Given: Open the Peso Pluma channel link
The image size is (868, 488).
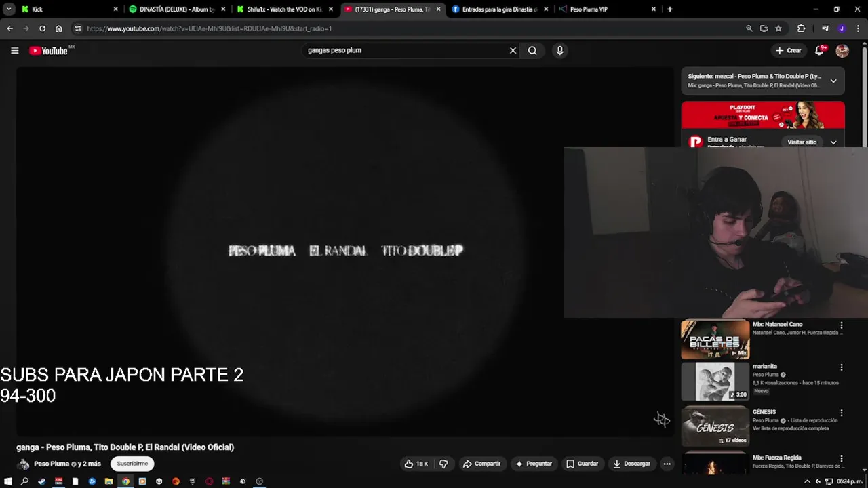Looking at the screenshot, I should [x=52, y=464].
